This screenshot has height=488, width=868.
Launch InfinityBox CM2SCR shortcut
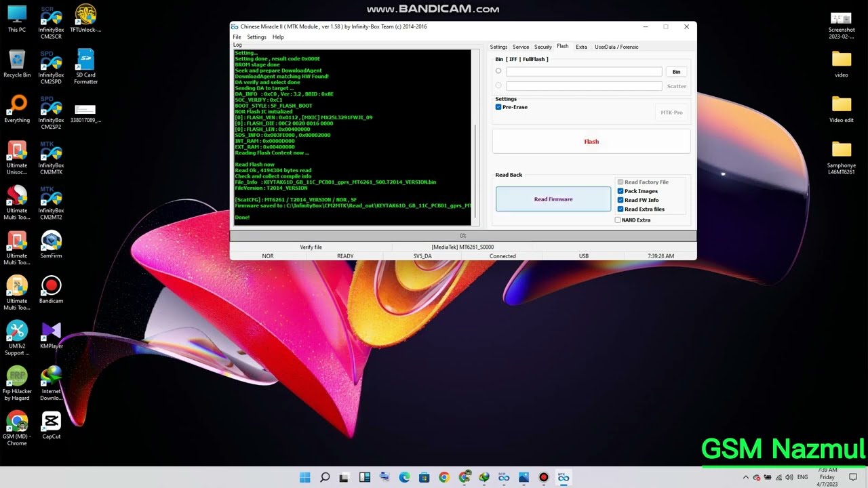click(x=51, y=22)
